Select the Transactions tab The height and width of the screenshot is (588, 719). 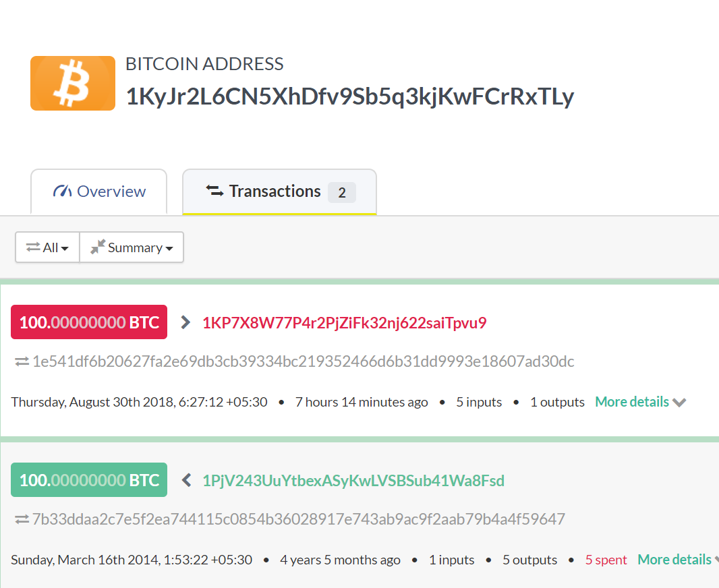[x=275, y=192]
